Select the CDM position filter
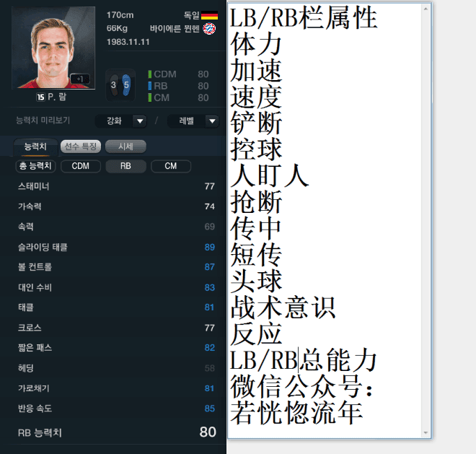The image size is (476, 454). pos(81,166)
